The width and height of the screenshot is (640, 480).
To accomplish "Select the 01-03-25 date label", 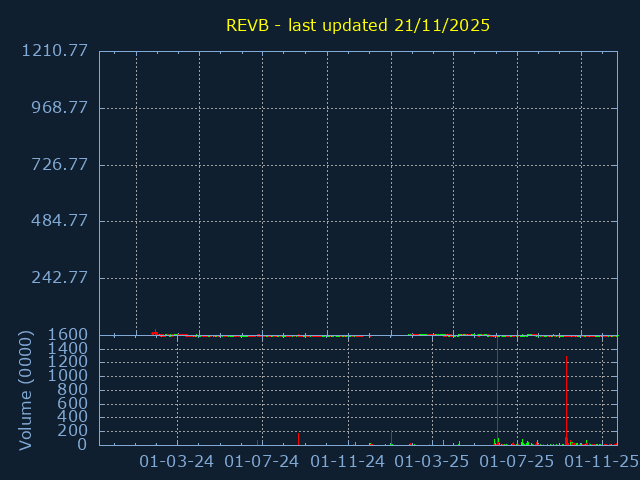I will coord(431,461).
